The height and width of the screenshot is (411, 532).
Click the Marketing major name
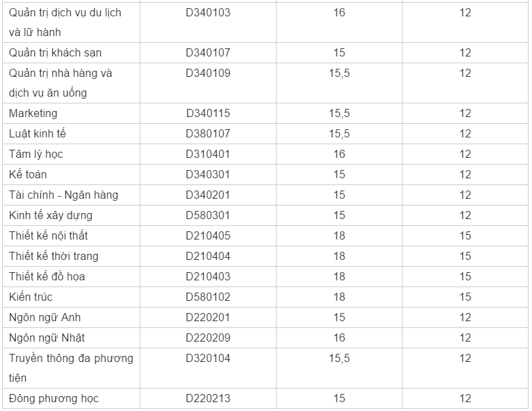point(33,114)
